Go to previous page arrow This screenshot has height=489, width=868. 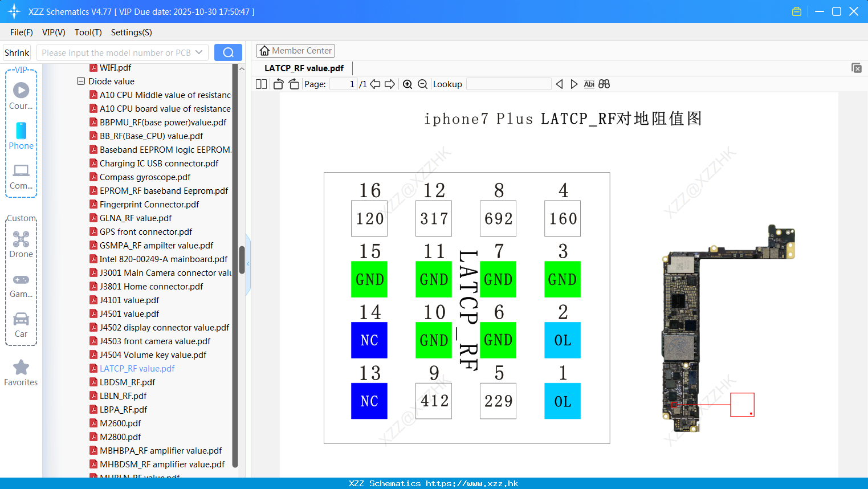click(375, 84)
